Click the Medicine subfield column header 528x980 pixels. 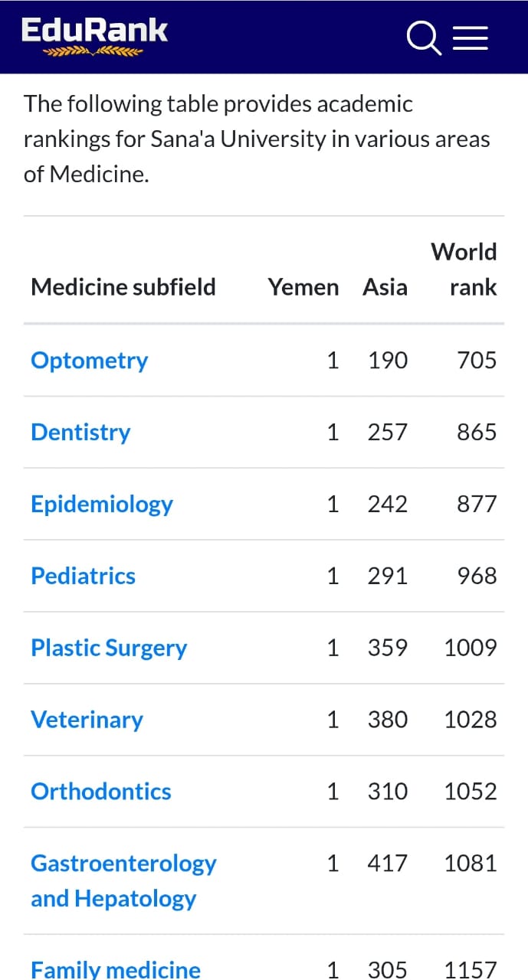[x=123, y=288]
